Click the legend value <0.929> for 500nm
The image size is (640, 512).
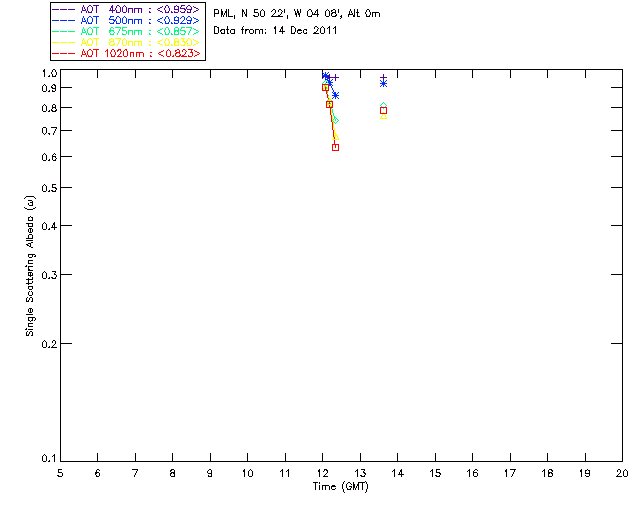click(x=178, y=20)
